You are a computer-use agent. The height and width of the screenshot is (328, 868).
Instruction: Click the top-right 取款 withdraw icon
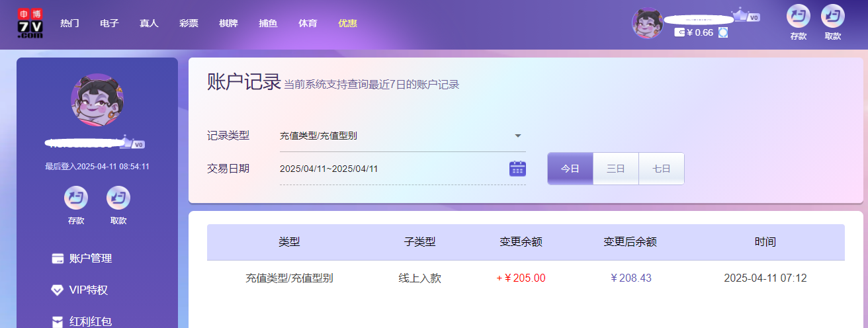pyautogui.click(x=832, y=16)
